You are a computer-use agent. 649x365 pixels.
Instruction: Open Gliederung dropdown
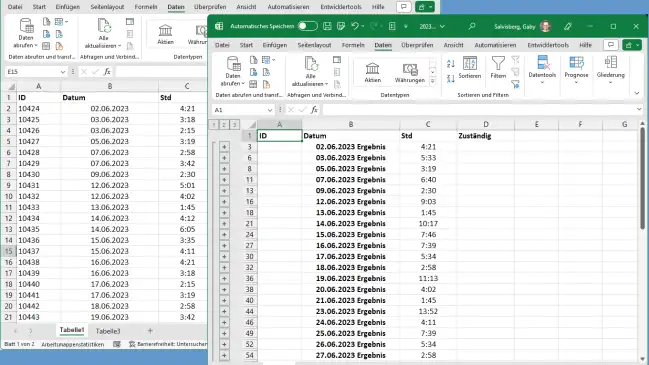pos(611,70)
